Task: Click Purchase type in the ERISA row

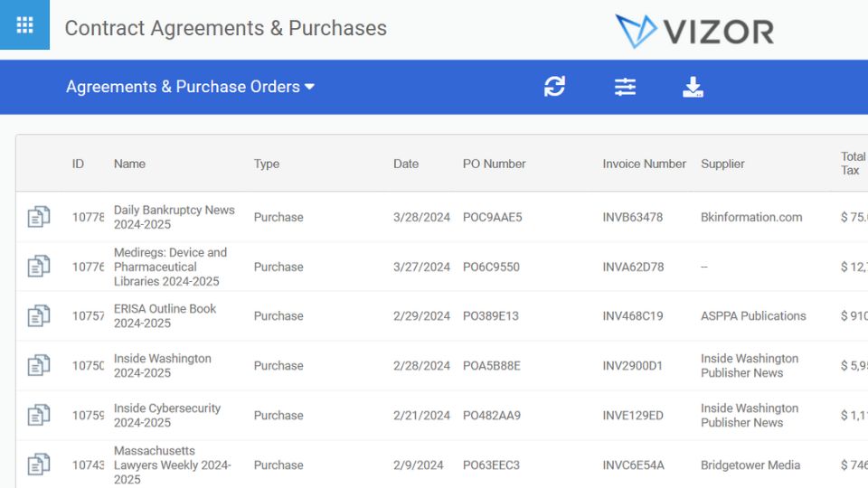Action: 278,316
